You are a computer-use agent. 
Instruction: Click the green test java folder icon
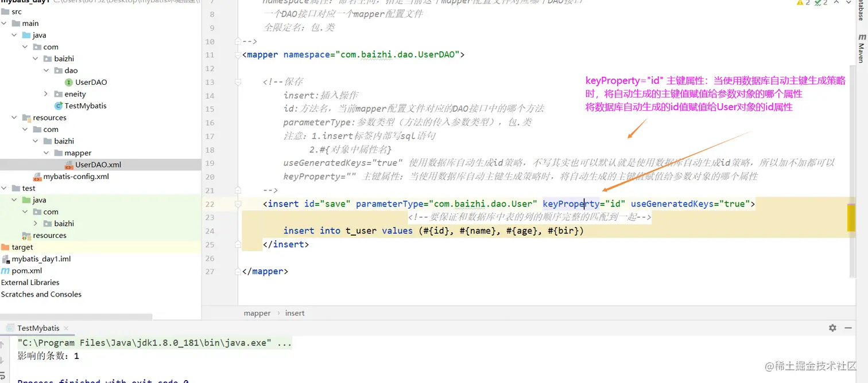pos(26,200)
